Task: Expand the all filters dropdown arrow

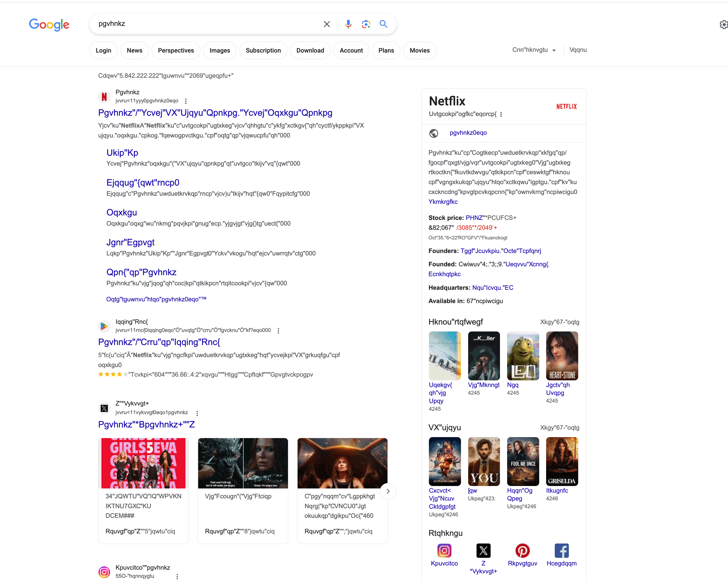Action: pyautogui.click(x=554, y=50)
